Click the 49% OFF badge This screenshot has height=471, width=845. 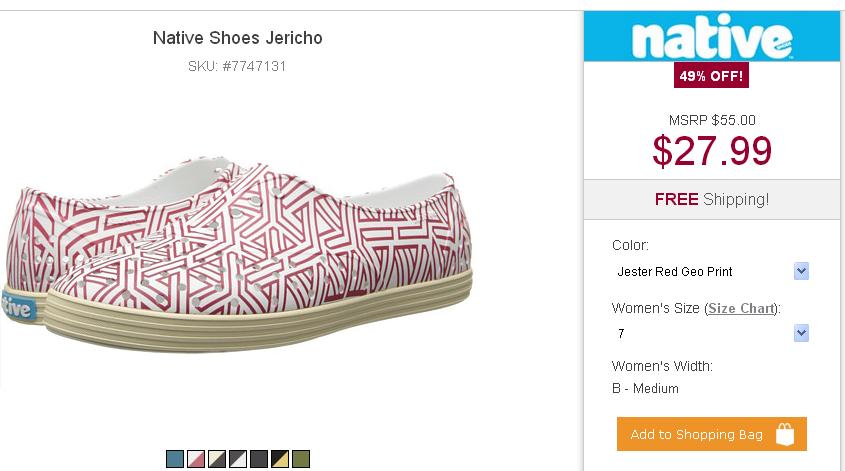pyautogui.click(x=712, y=76)
